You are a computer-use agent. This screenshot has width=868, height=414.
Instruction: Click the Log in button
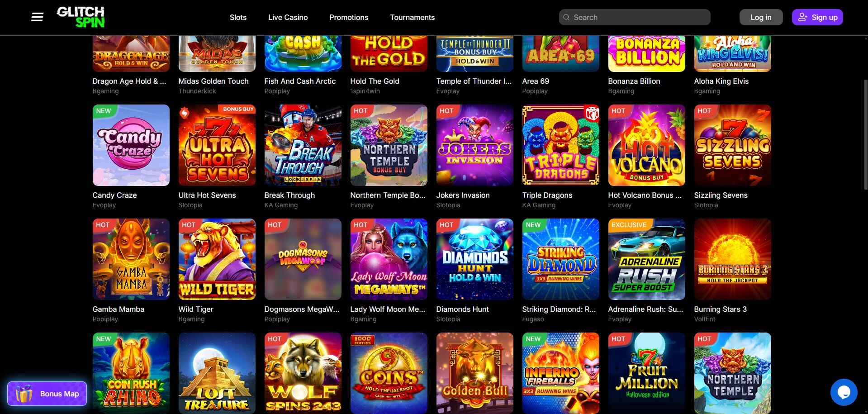[761, 17]
